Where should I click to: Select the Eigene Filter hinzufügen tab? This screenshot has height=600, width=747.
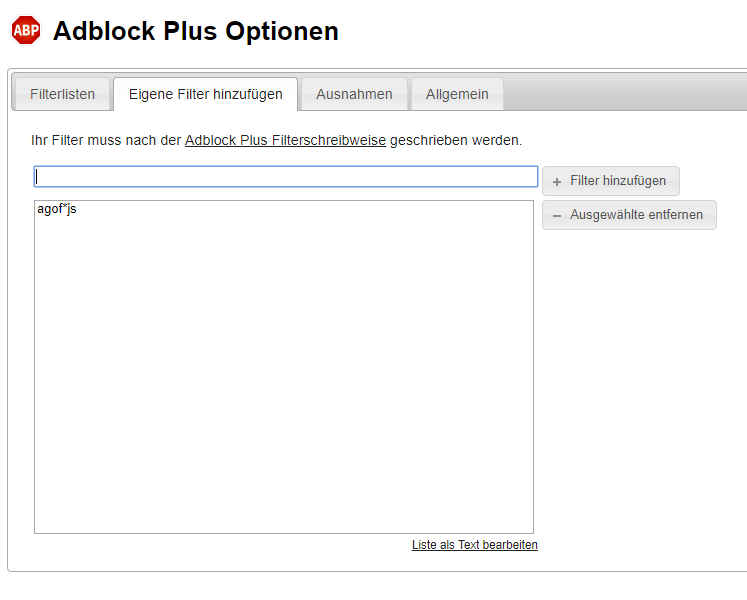205,95
